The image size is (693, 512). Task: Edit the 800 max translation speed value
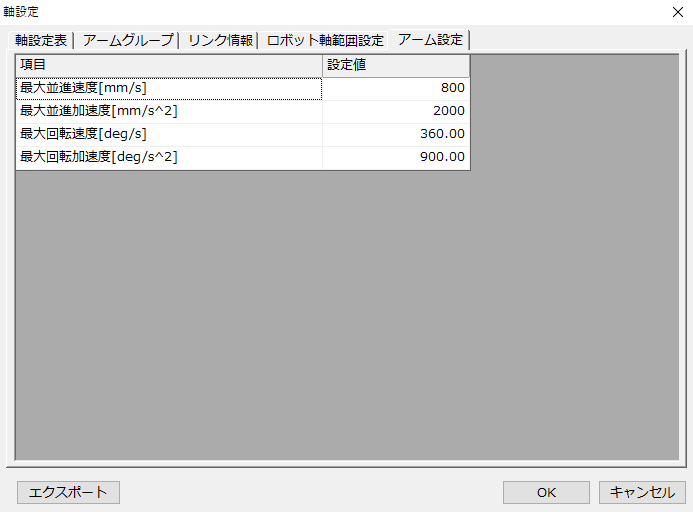click(396, 88)
